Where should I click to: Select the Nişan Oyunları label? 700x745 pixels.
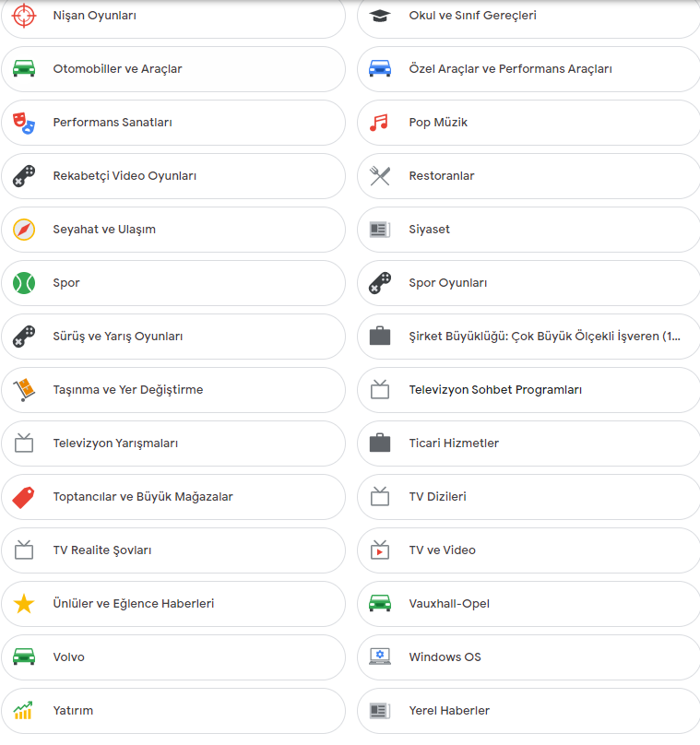coord(95,16)
